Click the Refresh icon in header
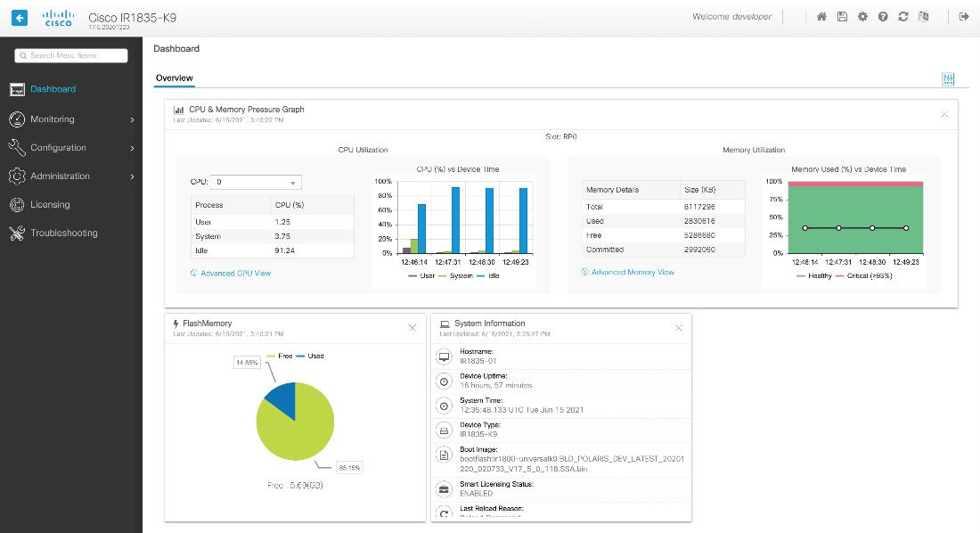The width and height of the screenshot is (980, 533). click(903, 17)
